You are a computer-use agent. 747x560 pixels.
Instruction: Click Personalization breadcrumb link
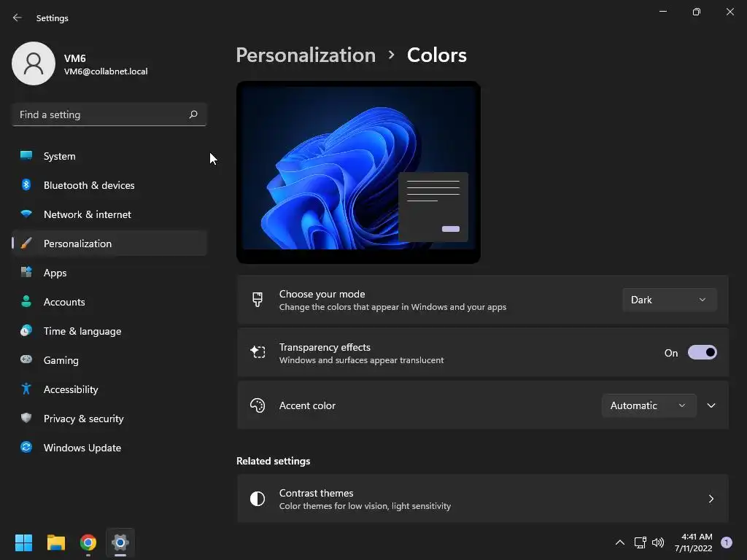click(x=306, y=55)
